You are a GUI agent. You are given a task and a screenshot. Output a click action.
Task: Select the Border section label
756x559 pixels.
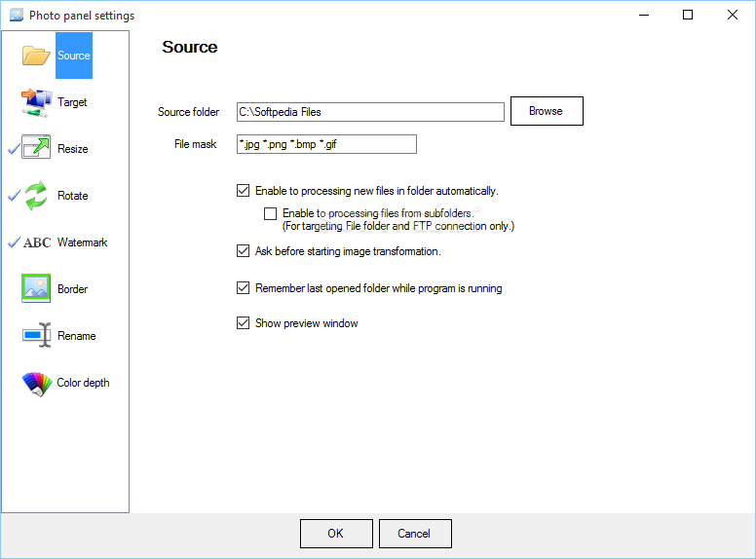73,289
